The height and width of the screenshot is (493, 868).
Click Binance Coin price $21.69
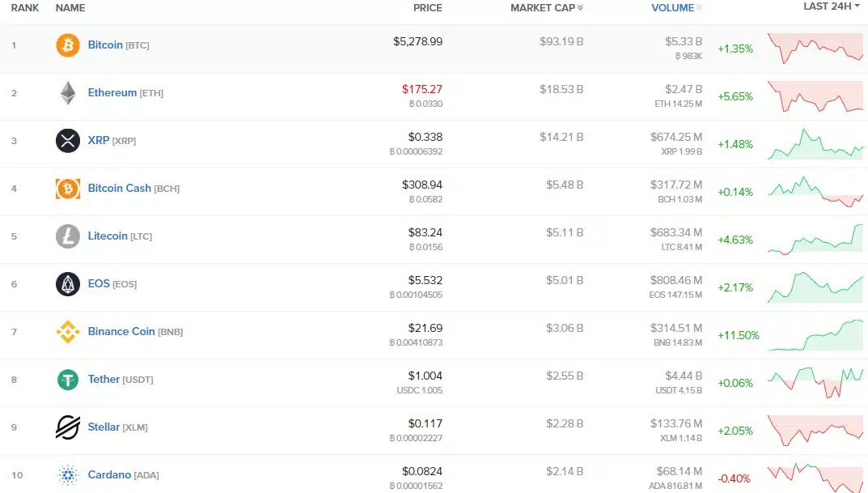pos(426,328)
